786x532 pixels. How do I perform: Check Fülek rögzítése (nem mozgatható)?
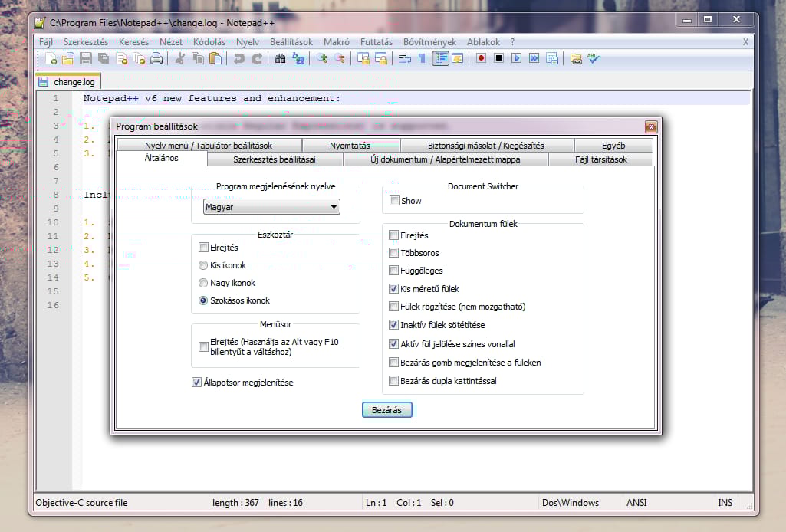coord(394,307)
